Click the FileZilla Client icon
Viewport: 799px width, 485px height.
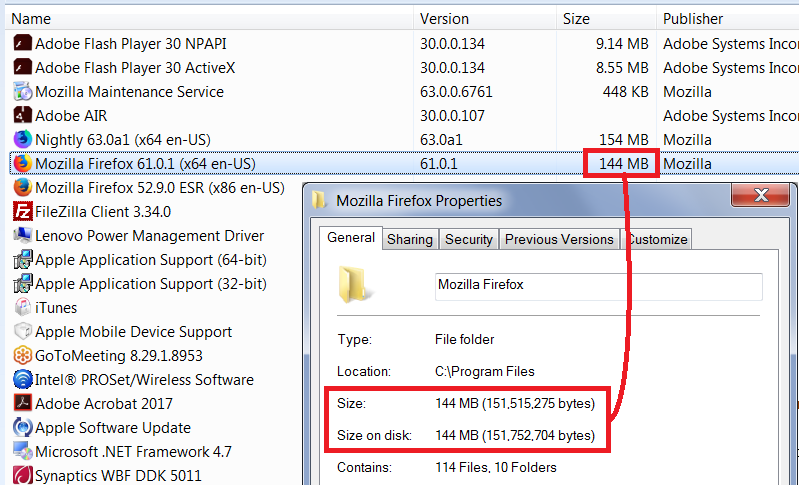22,211
